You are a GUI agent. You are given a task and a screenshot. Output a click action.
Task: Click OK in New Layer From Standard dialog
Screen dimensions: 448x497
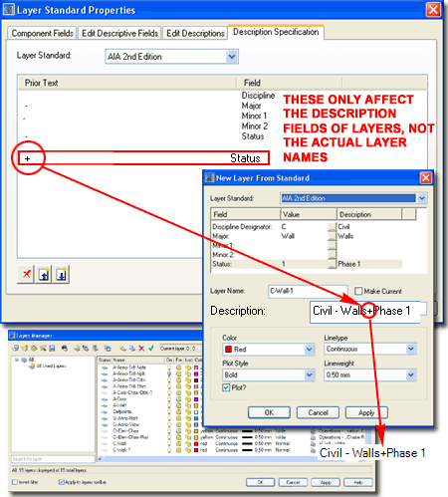coord(269,412)
